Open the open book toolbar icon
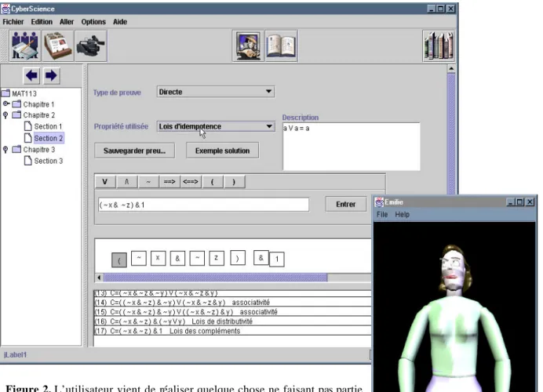The image size is (543, 392). pyautogui.click(x=282, y=45)
